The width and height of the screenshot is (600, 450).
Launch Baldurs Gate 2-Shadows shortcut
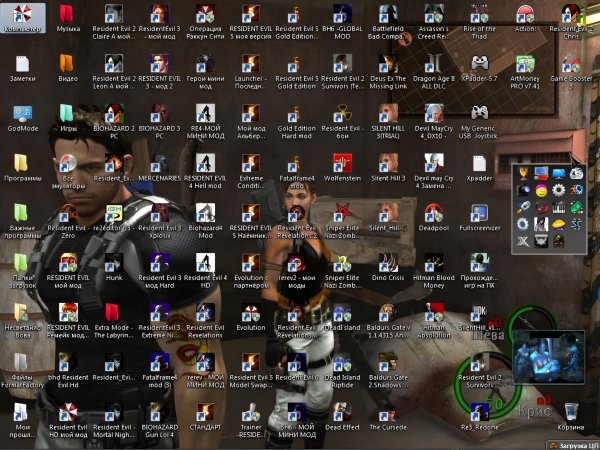click(x=388, y=370)
